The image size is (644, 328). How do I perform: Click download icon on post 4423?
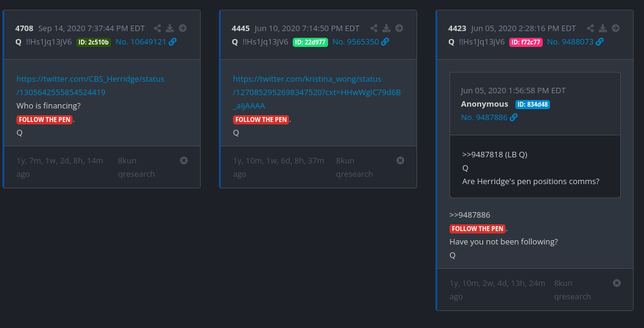point(603,28)
